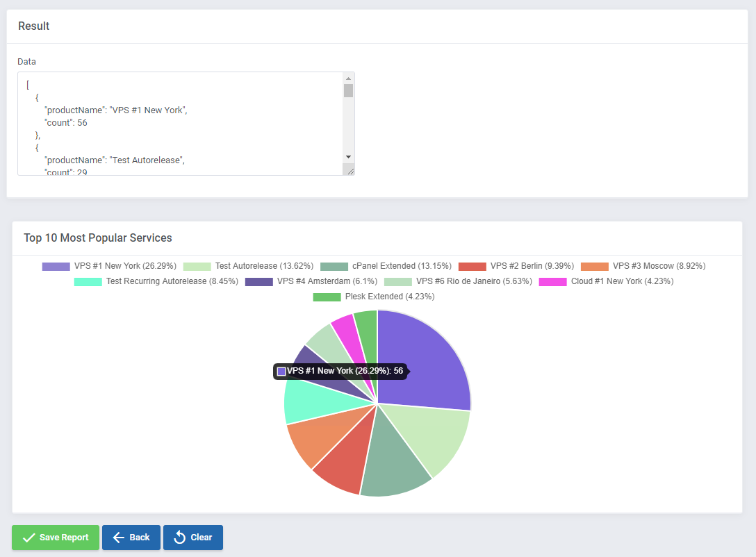Toggle Plesk Extended legend swatch
This screenshot has height=557, width=756.
click(x=327, y=297)
